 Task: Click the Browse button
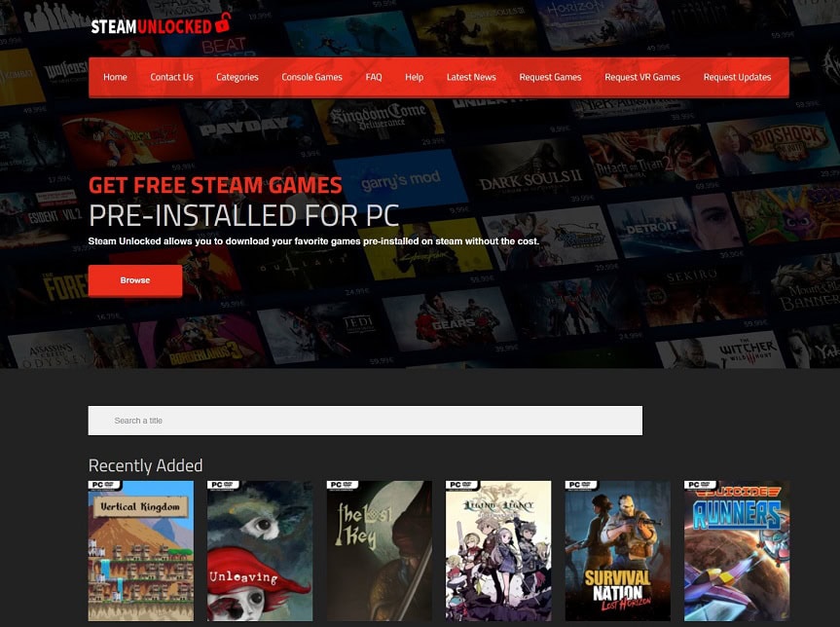(x=134, y=279)
